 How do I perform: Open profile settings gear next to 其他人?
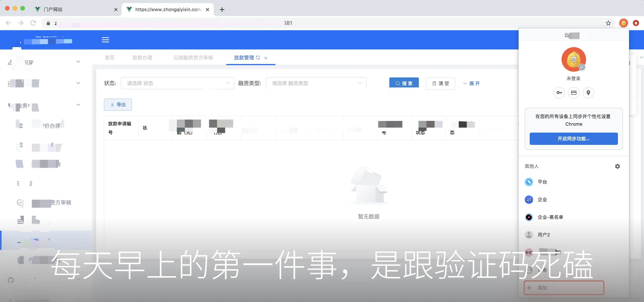(x=617, y=166)
